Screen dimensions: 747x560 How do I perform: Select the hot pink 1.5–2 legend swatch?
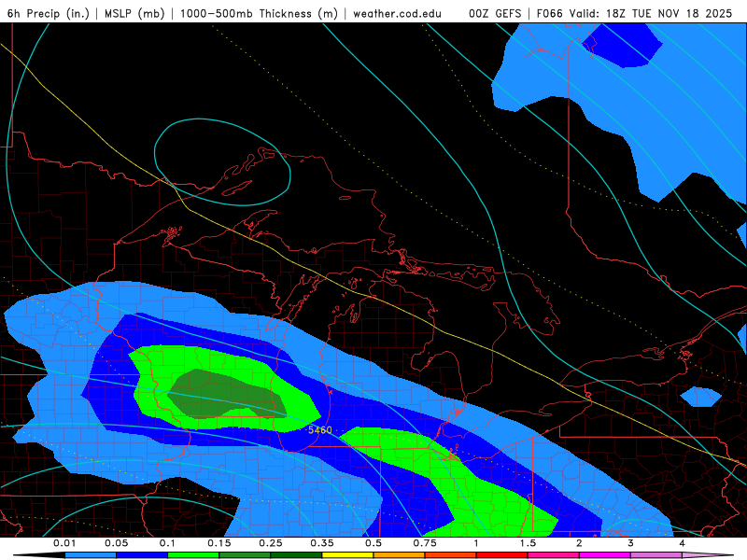[x=554, y=555]
